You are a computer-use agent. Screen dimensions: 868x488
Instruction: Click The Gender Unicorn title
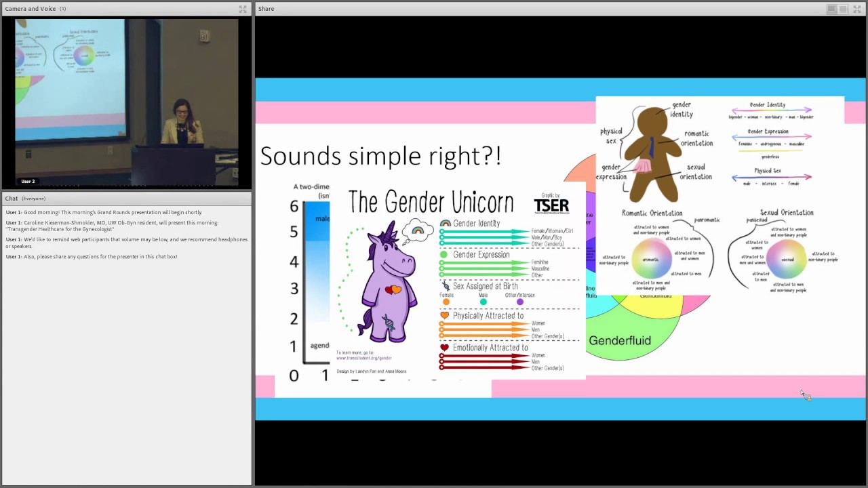(431, 202)
